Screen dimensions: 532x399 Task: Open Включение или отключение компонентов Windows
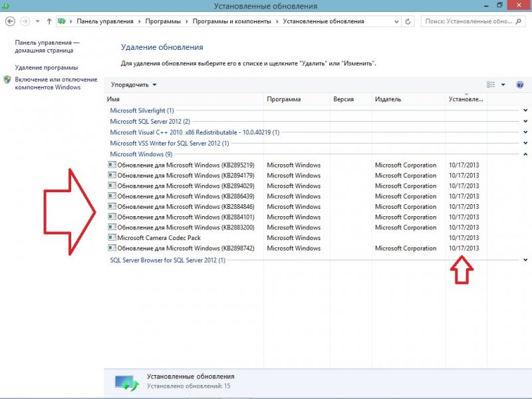tap(56, 83)
